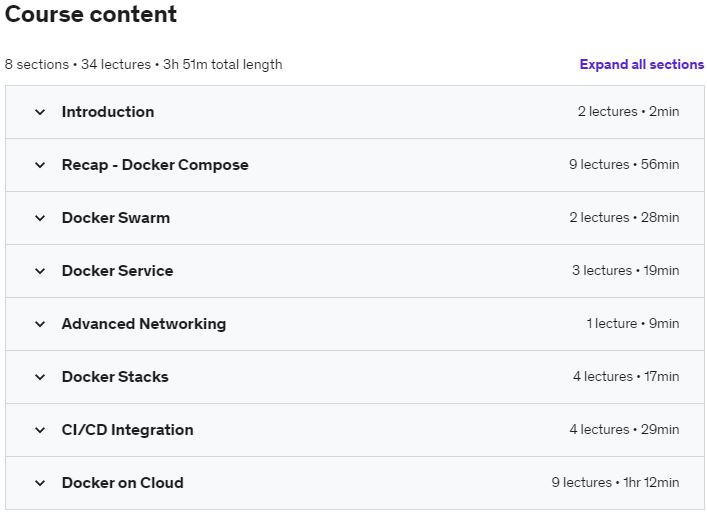Expand the Docker on Cloud chevron

tap(40, 483)
